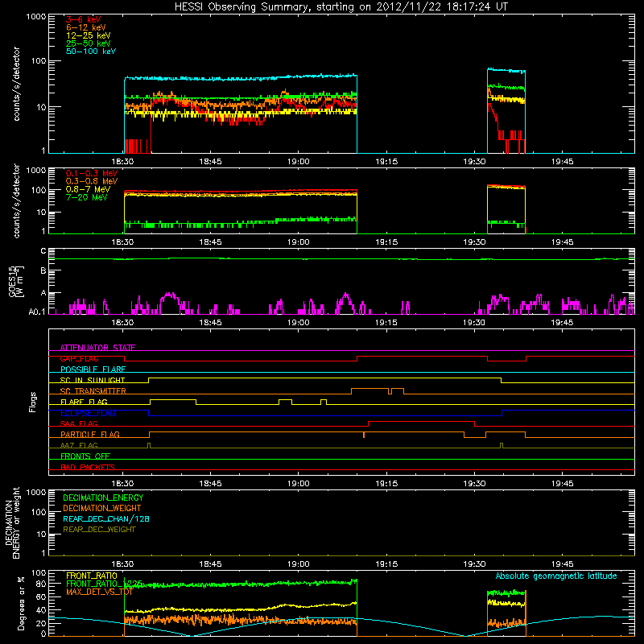The height and width of the screenshot is (644, 644).
Task: Click the POSSIBLE_FLARE flag label
Action: (93, 369)
